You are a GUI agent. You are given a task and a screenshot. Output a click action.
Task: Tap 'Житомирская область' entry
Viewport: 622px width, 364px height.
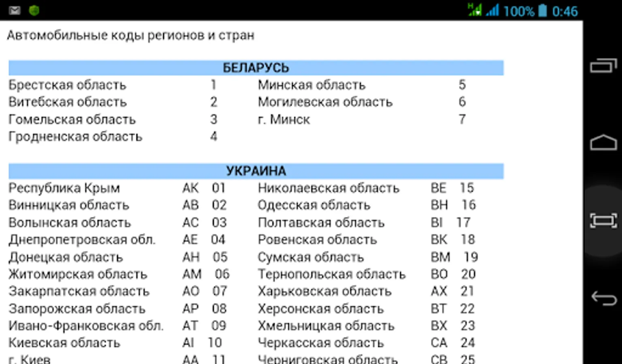pos(78,274)
